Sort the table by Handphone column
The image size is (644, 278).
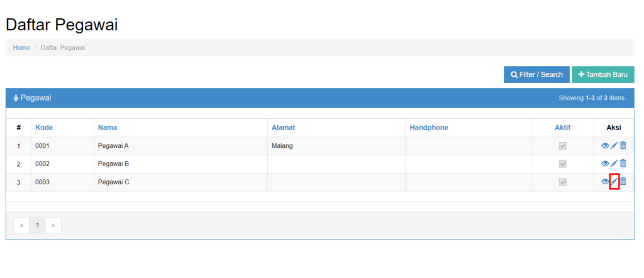(x=429, y=128)
